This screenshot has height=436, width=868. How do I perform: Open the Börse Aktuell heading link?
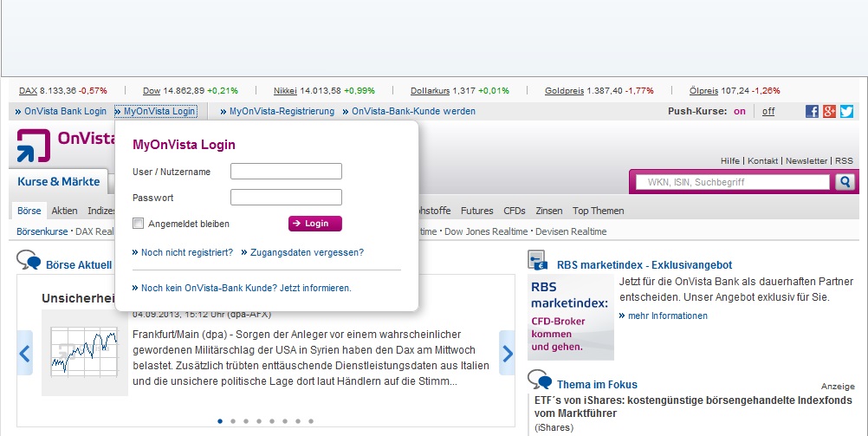coord(79,265)
